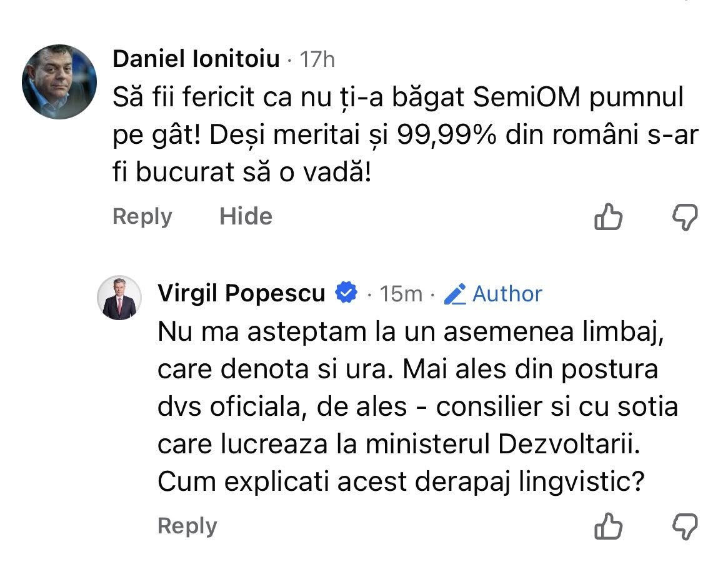728x569 pixels.
Task: Click the 15m timestamp on Virgil's reply
Action: pyautogui.click(x=401, y=294)
